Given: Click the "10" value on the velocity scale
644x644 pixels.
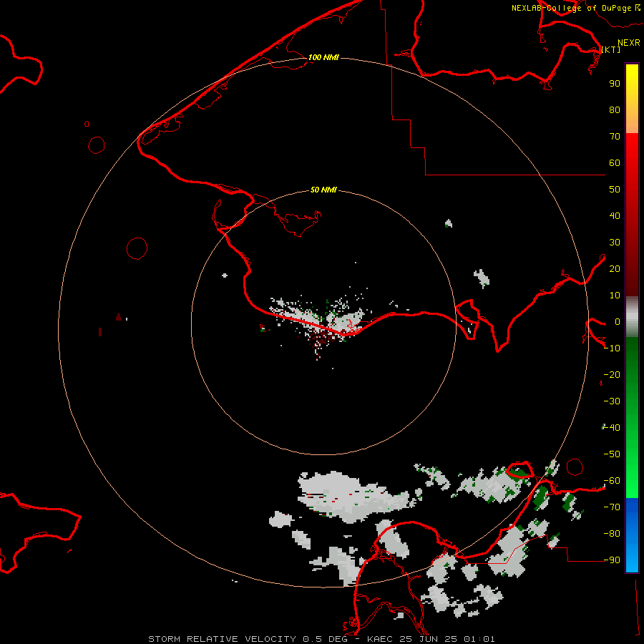Looking at the screenshot, I should pyautogui.click(x=615, y=296).
